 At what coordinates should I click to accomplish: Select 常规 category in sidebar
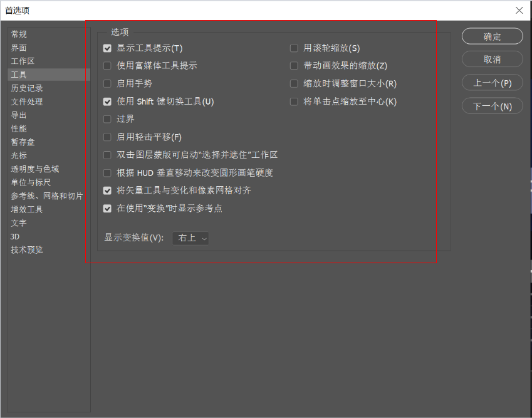(x=19, y=34)
